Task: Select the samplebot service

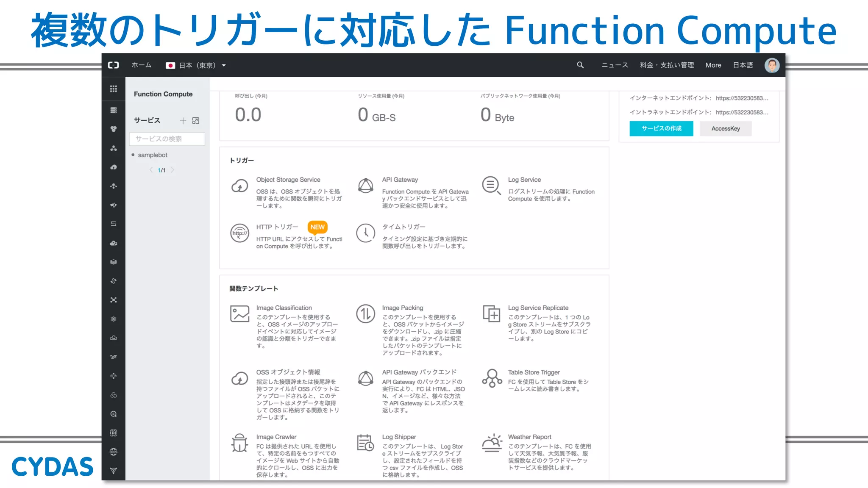Action: [x=153, y=155]
